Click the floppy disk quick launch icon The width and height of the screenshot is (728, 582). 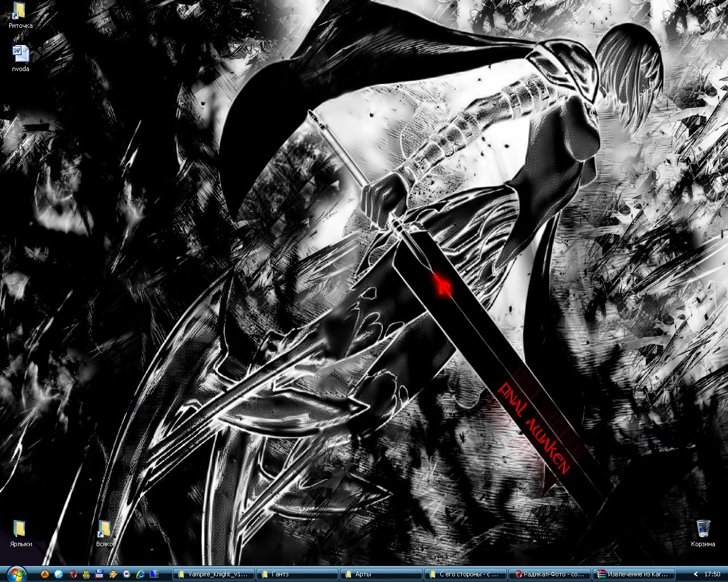tap(99, 574)
